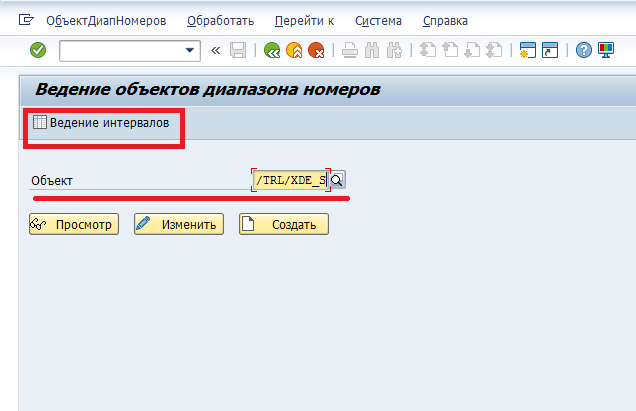Click the yellow Exit arrow icon
636x411 pixels.
coord(294,50)
